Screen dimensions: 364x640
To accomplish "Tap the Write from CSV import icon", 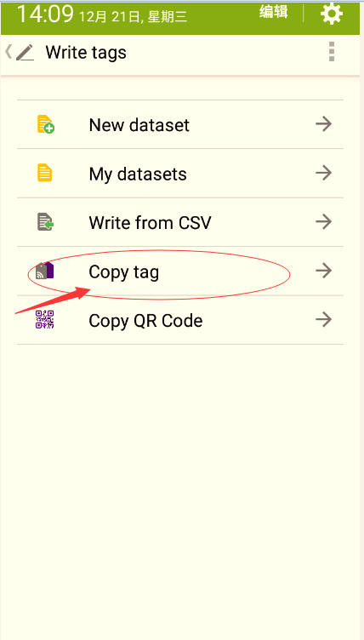I will (46, 222).
